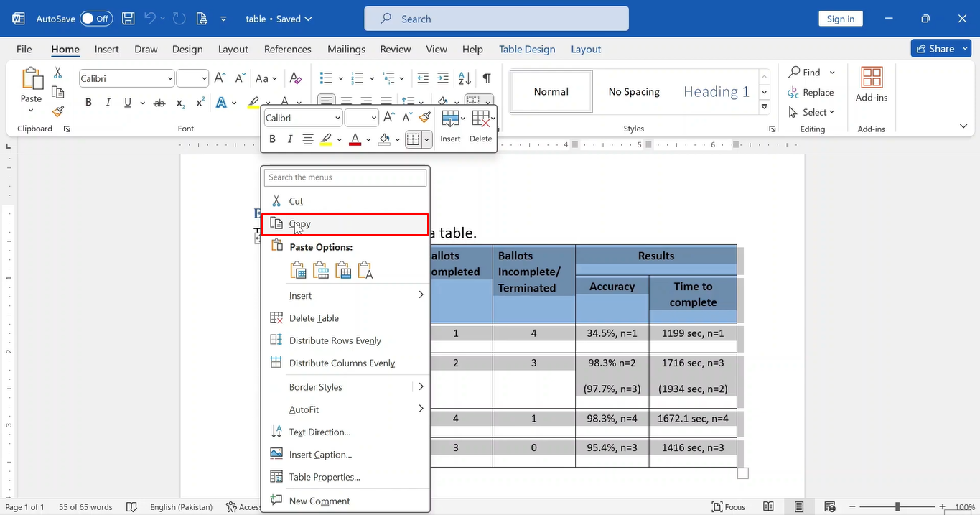This screenshot has height=515, width=980.
Task: Click the Add-ins icon in ribbon
Action: (872, 85)
